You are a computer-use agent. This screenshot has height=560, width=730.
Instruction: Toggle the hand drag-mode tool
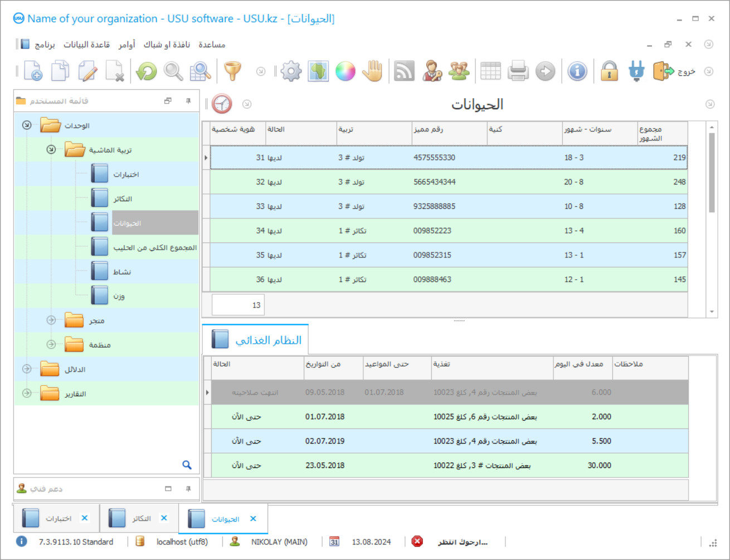point(372,71)
